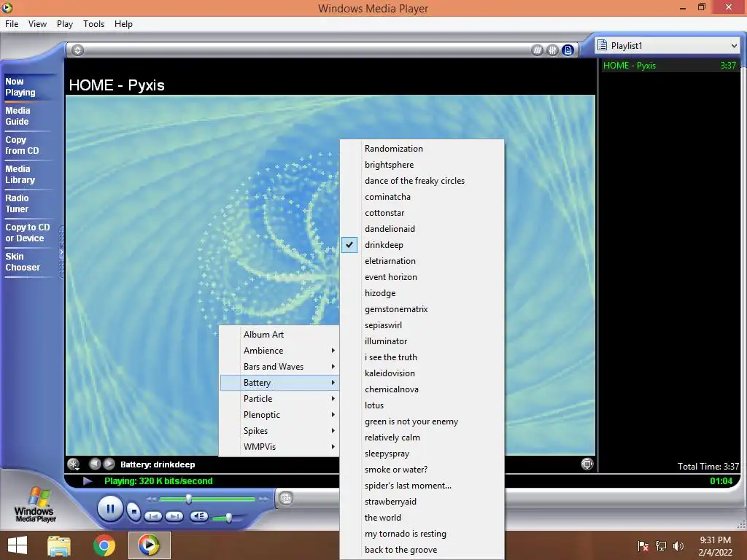Click the play status arrow icon
This screenshot has width=747, height=560.
[x=88, y=481]
